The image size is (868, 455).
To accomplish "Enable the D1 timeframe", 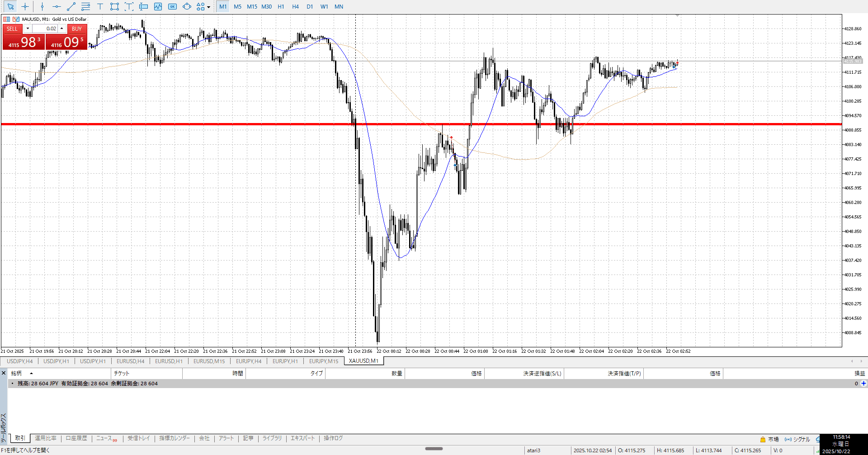I will pos(310,7).
